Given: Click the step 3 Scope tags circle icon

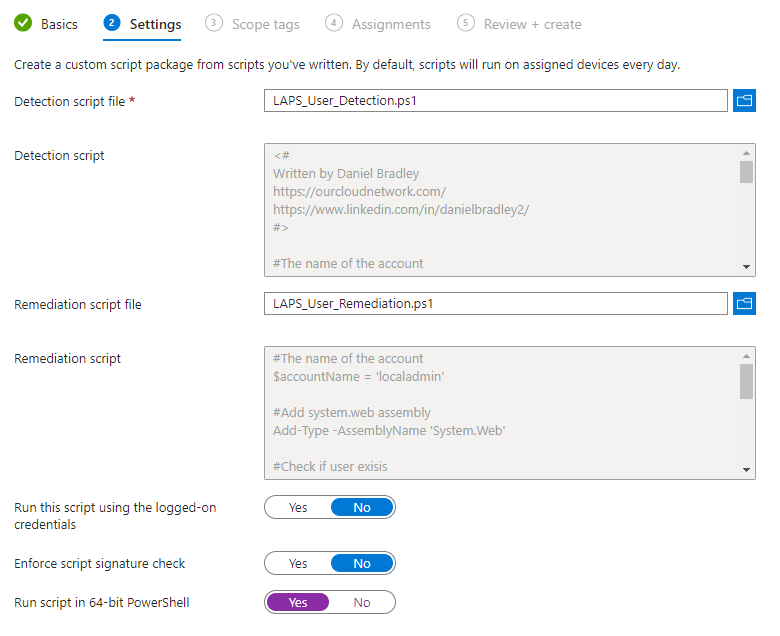Looking at the screenshot, I should pos(214,23).
